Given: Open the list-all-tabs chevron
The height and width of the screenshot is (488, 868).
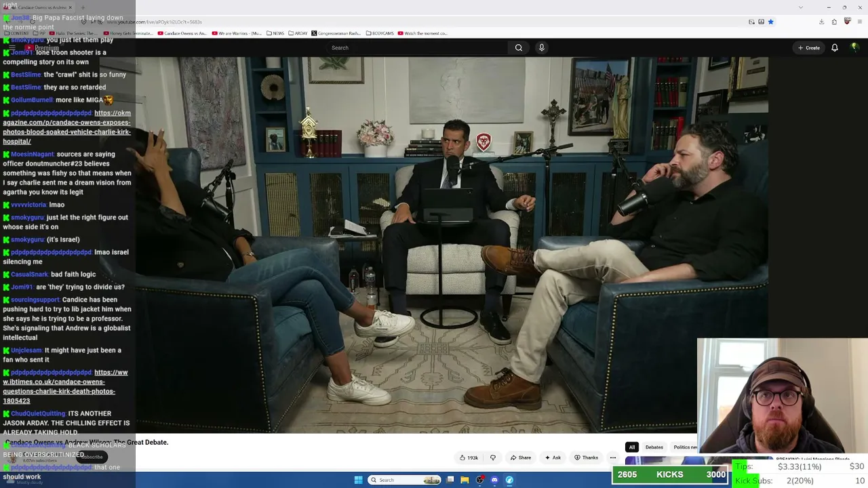Looking at the screenshot, I should tap(801, 7).
